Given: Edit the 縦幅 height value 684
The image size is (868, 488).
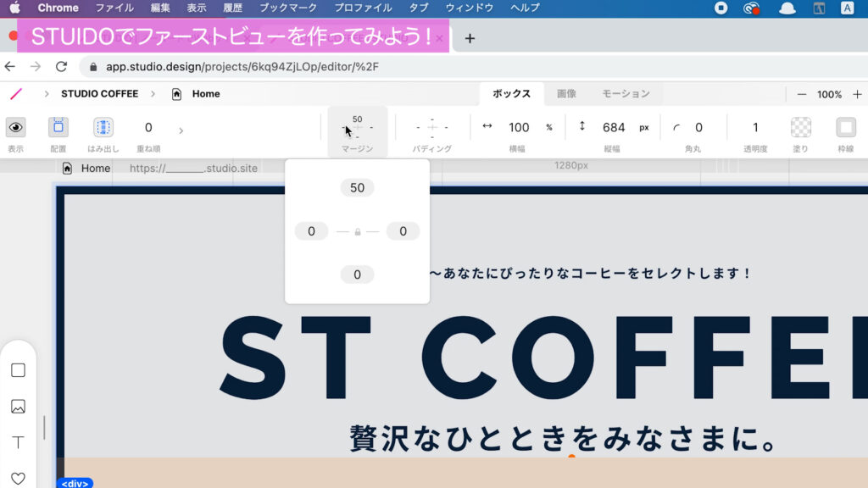Looking at the screenshot, I should [x=614, y=127].
